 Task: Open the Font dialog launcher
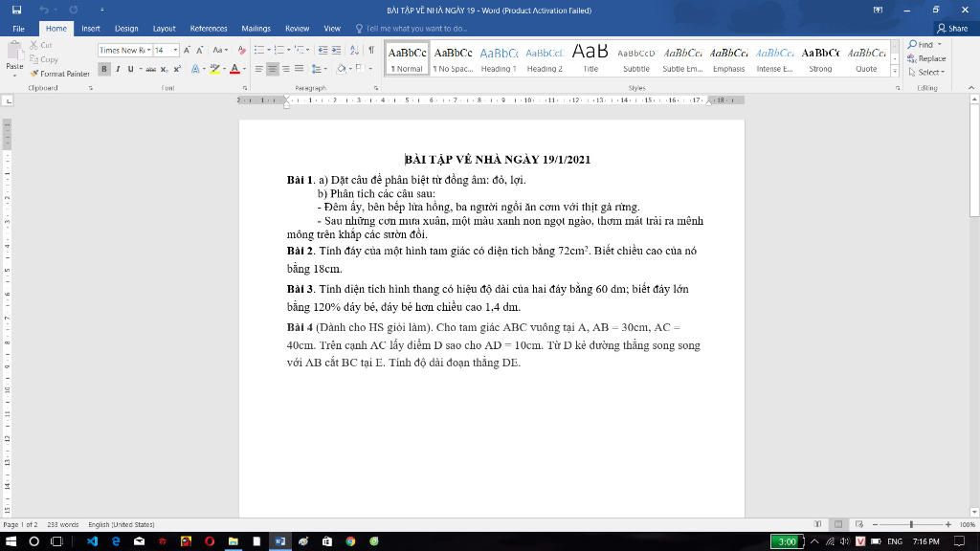[x=245, y=88]
